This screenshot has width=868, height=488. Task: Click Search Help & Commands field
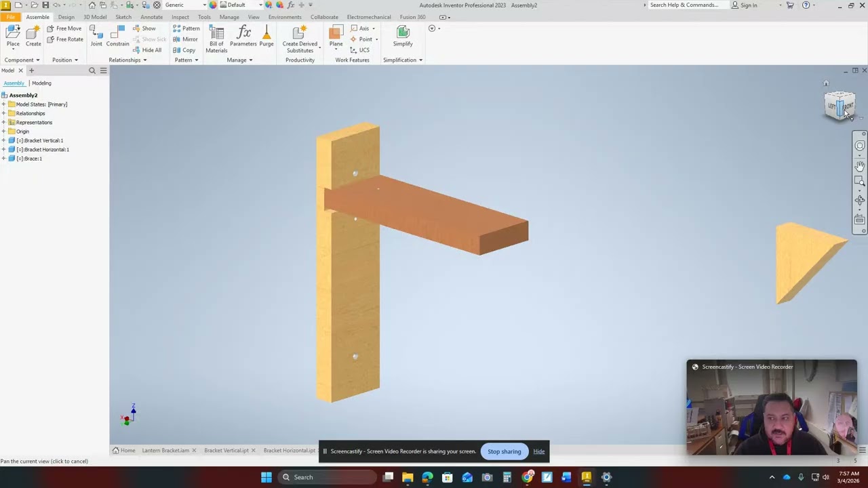684,5
